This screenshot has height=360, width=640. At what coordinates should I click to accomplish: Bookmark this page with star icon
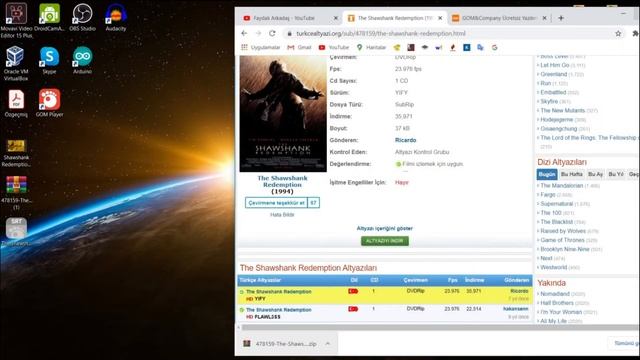[618, 33]
